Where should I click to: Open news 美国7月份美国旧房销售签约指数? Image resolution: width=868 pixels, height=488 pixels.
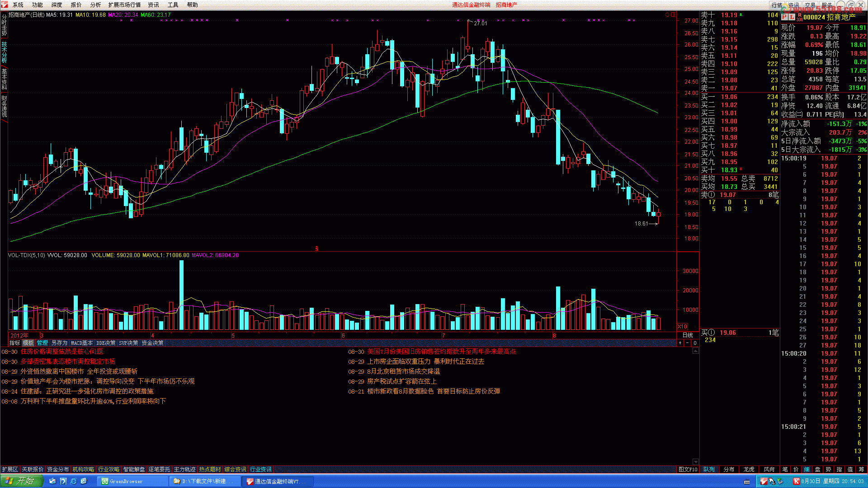click(x=441, y=352)
